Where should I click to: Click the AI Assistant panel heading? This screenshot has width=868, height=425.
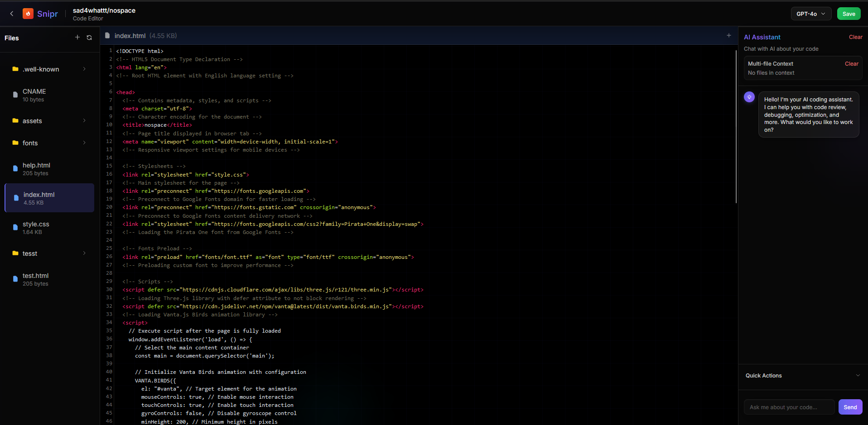tap(762, 37)
